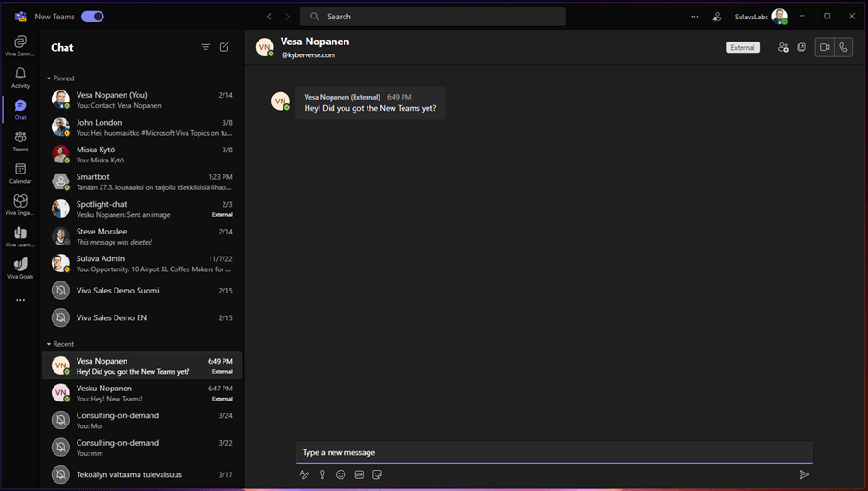This screenshot has height=491, width=868.
Task: Collapse the Pinned chats section
Action: click(x=49, y=78)
